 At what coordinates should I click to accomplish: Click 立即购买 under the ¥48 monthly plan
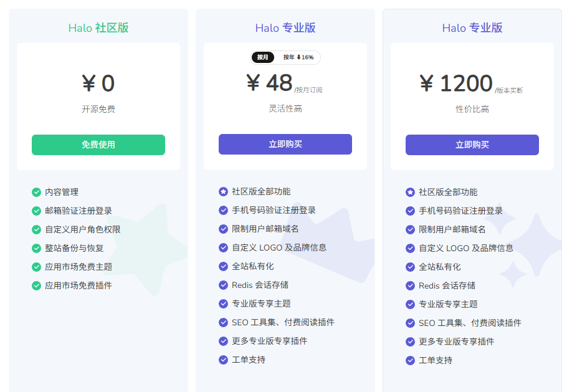[x=285, y=144]
